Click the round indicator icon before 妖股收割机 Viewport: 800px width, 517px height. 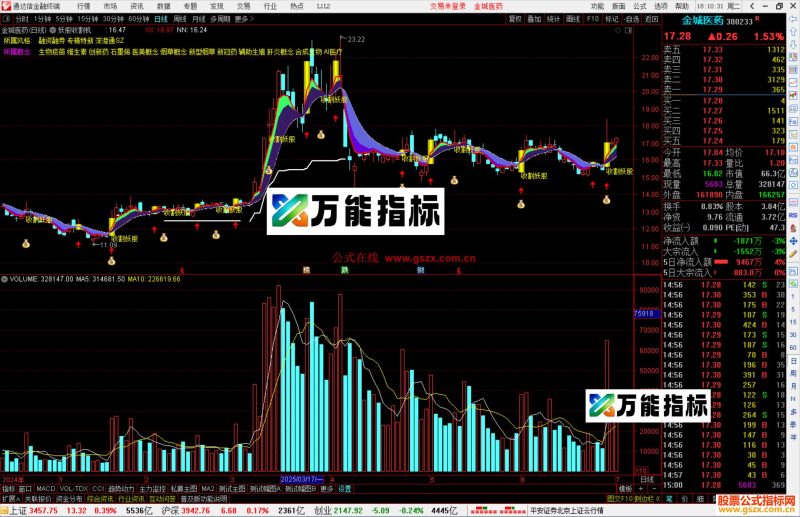pos(53,30)
